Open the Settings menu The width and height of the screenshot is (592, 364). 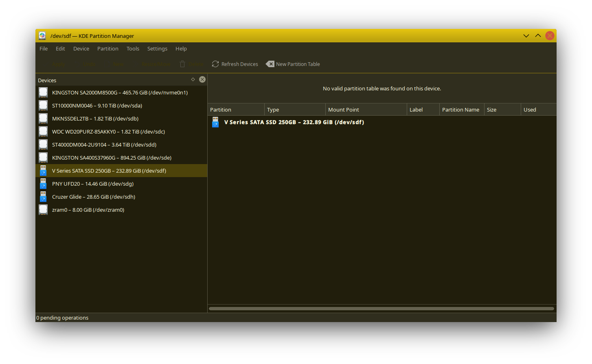coord(157,48)
